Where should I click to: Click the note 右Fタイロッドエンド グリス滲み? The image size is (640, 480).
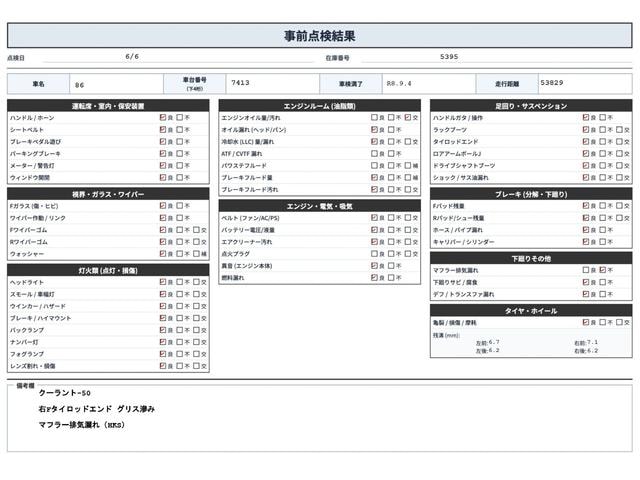coord(97,409)
